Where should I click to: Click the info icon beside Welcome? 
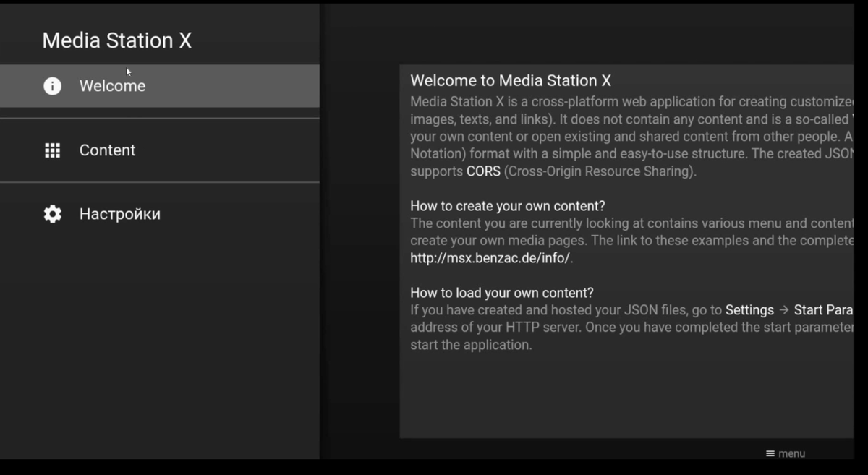(x=52, y=86)
